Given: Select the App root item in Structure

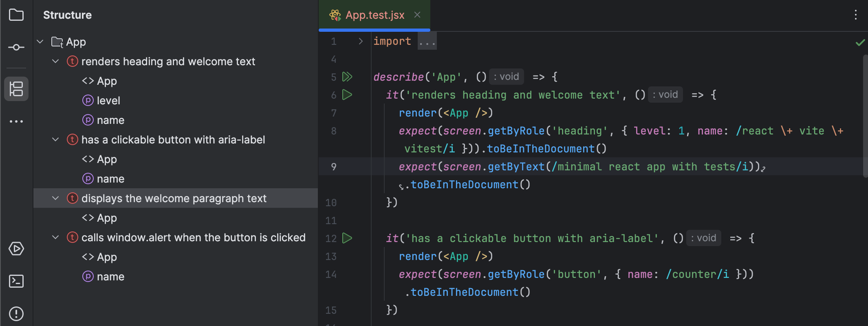Looking at the screenshot, I should point(76,42).
